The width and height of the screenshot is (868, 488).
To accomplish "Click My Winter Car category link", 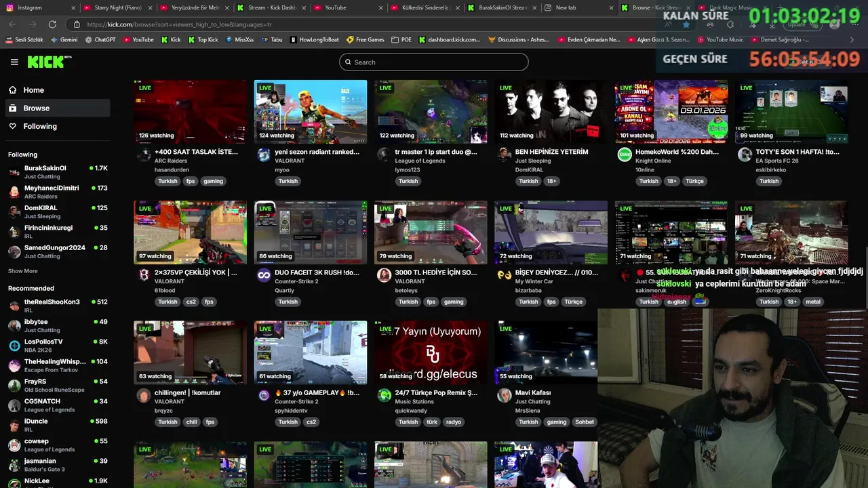I will click(534, 281).
